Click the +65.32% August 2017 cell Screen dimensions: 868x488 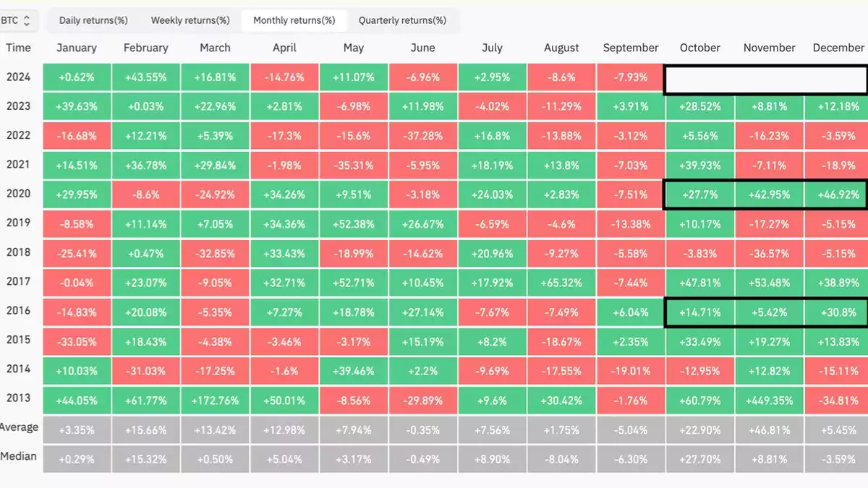[x=561, y=282]
